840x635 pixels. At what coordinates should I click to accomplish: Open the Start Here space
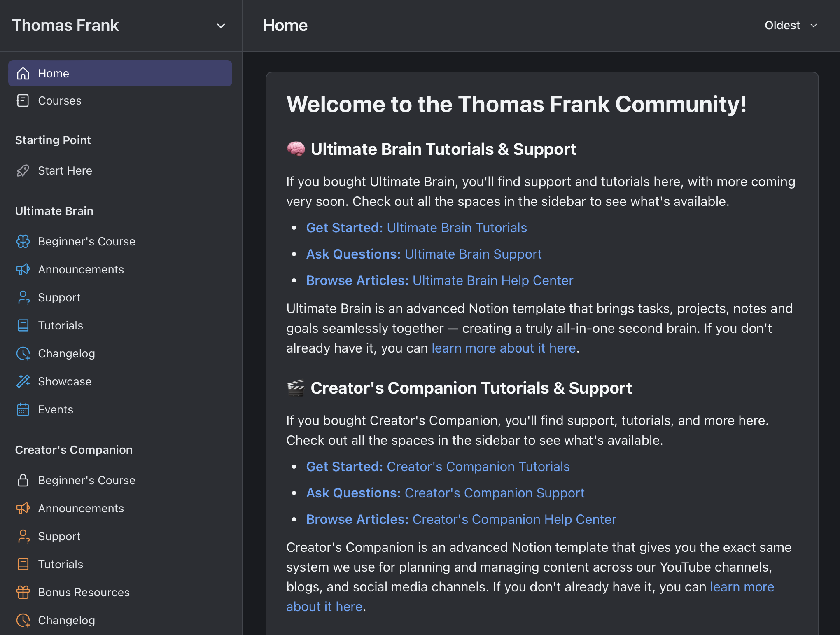(x=120, y=170)
